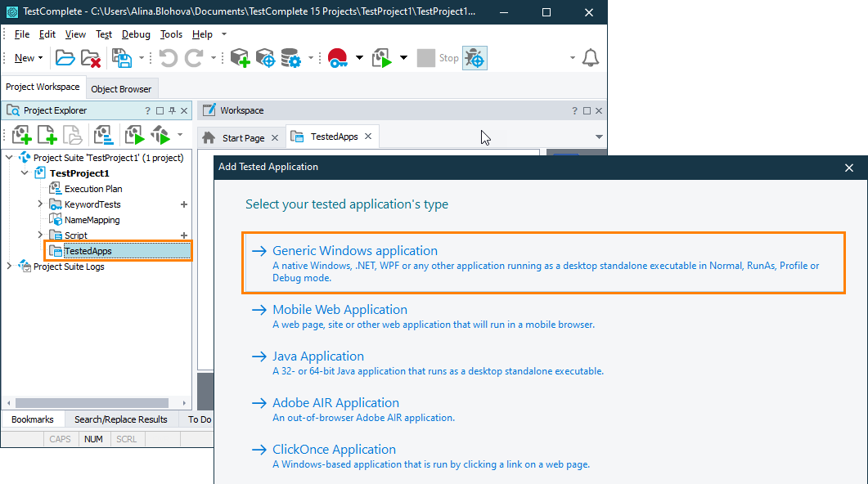Image resolution: width=868 pixels, height=484 pixels.
Task: Start recording with the red Record icon
Action: click(x=335, y=58)
